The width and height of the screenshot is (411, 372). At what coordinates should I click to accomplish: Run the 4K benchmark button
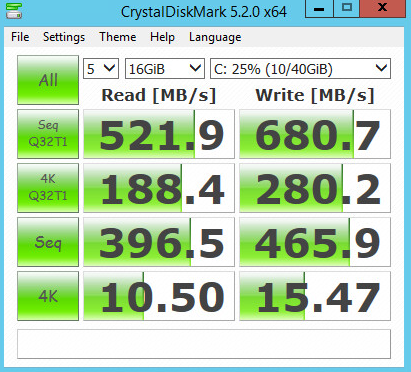(x=48, y=296)
